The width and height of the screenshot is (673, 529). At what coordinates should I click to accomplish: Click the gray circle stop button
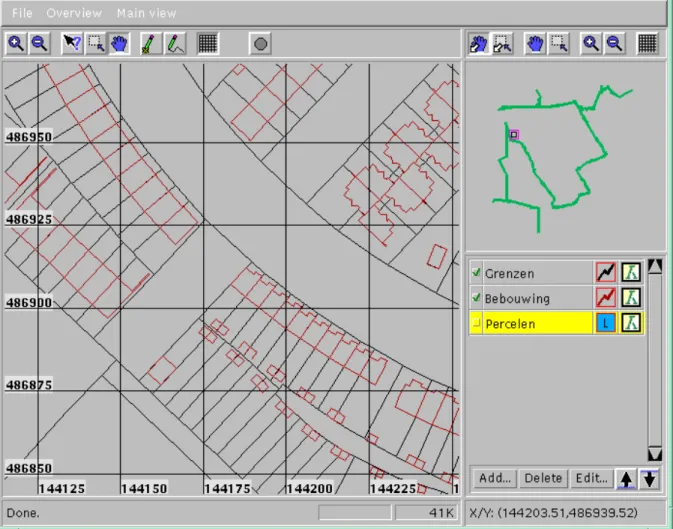(260, 43)
